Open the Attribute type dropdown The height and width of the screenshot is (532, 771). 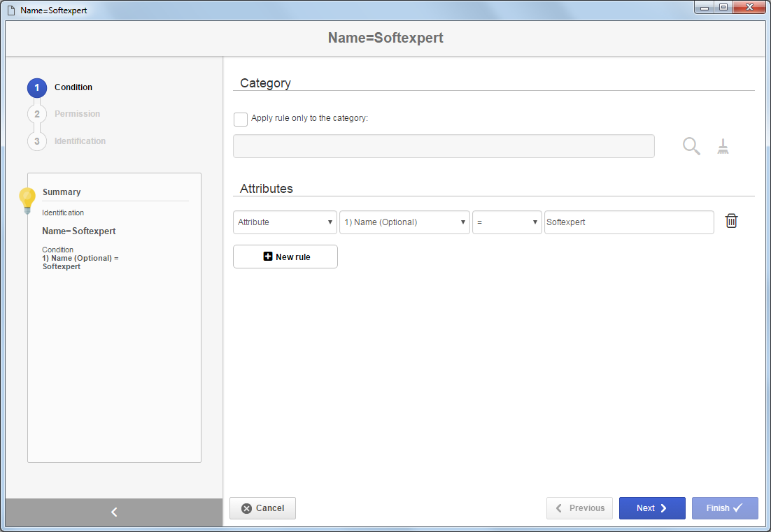[285, 222]
